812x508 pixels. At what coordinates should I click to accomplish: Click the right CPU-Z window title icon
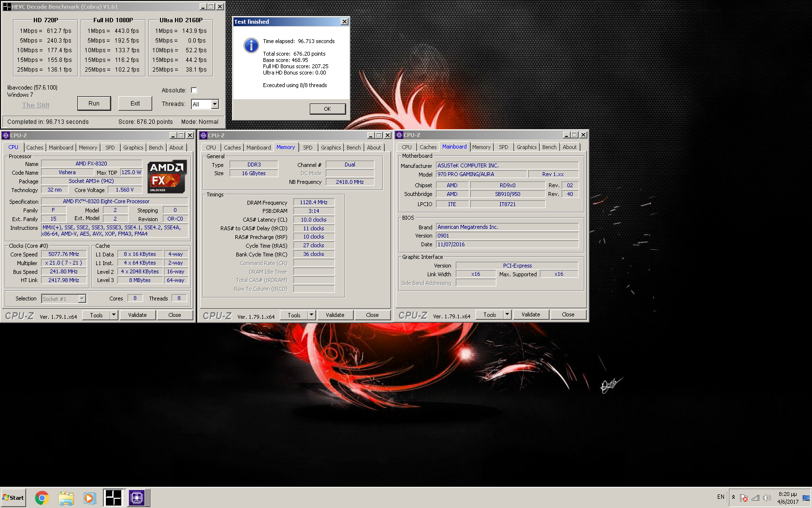point(399,135)
